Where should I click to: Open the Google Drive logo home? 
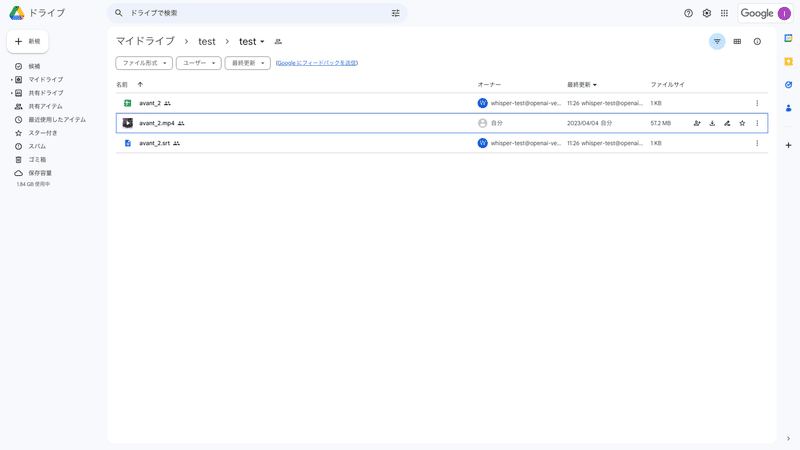(17, 13)
